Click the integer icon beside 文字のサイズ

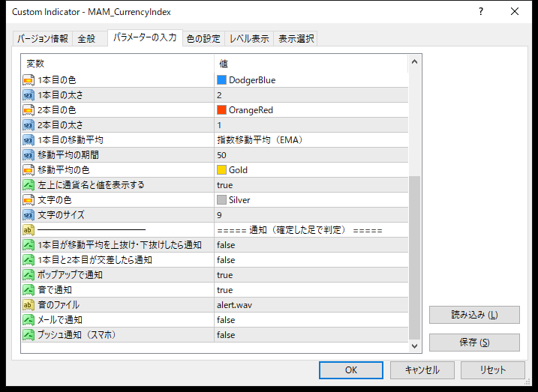(x=29, y=215)
